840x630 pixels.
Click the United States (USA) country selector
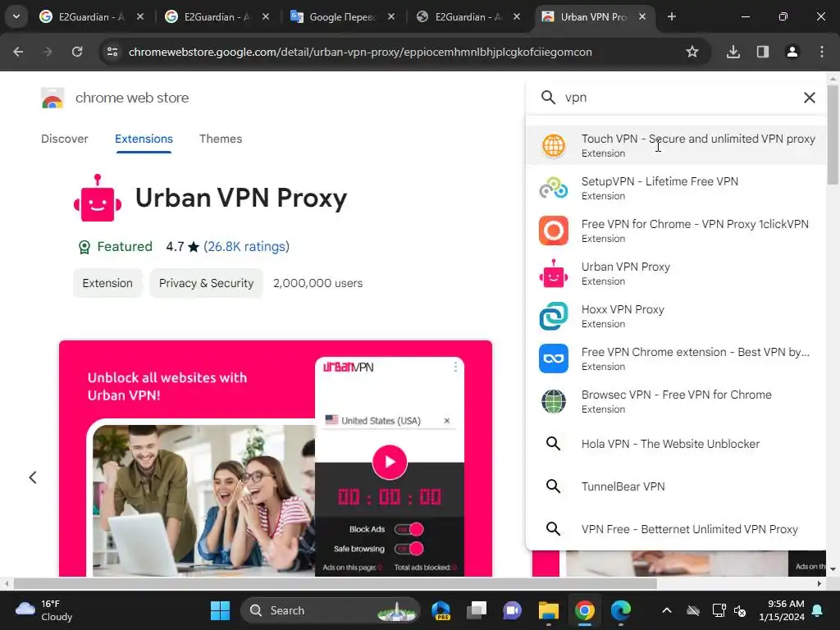(x=388, y=421)
